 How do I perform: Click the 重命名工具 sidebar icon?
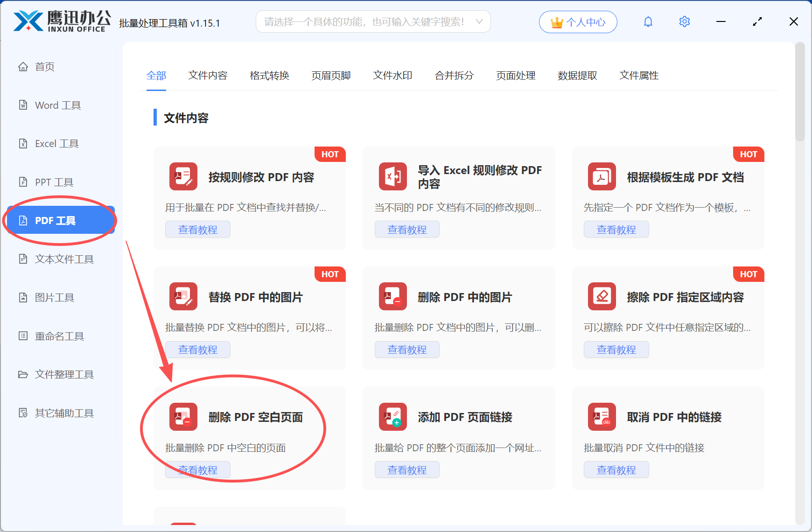tap(23, 336)
